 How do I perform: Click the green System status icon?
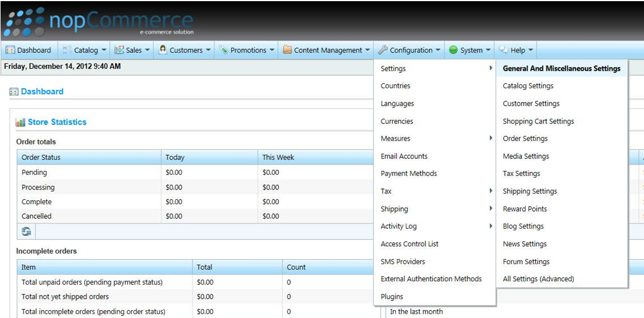click(x=453, y=50)
